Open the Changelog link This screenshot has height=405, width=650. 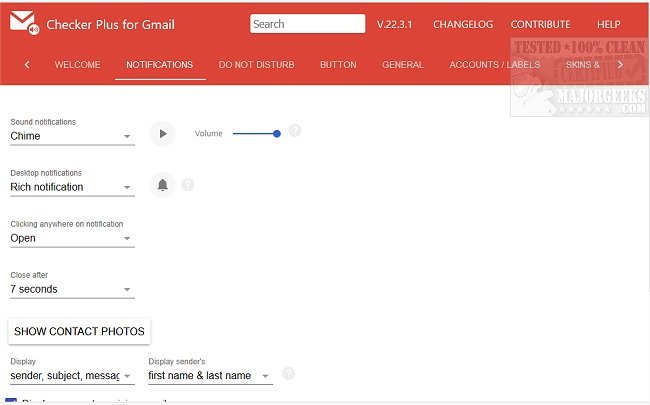tap(463, 24)
